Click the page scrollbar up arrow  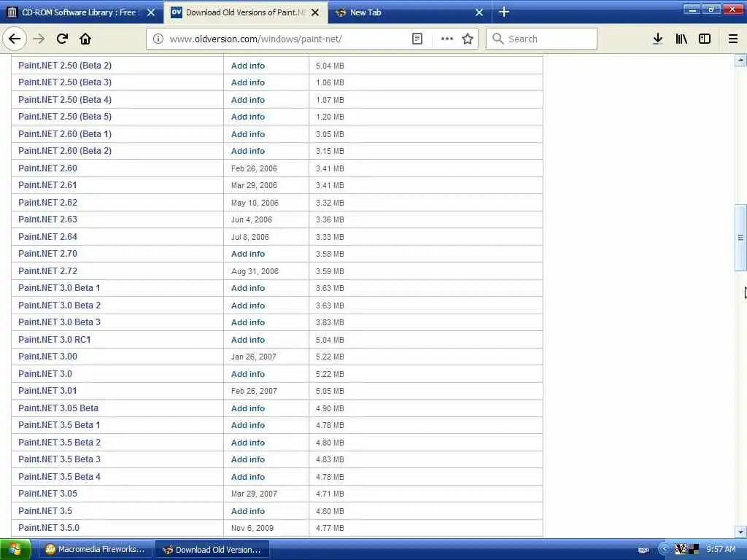click(740, 61)
